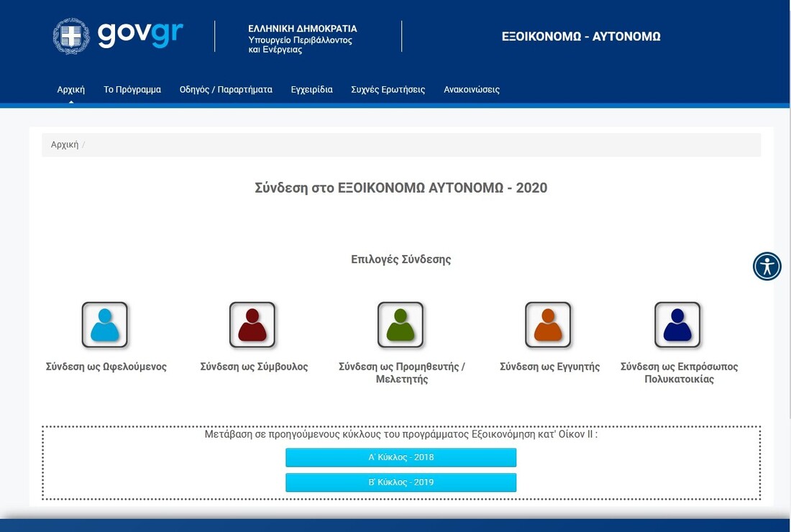This screenshot has width=791, height=532.
Task: Select the navy Εκπρόσωπος Πολυκατοικίας icon
Action: [x=676, y=325]
